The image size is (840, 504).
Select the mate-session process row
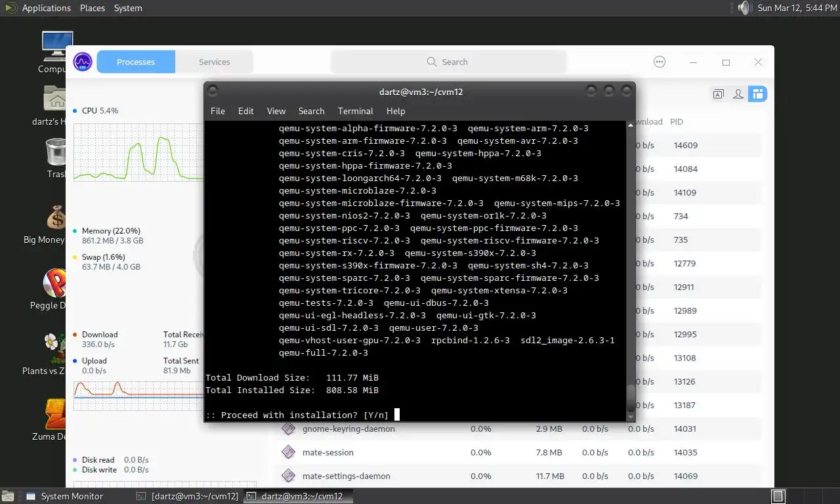[518, 452]
